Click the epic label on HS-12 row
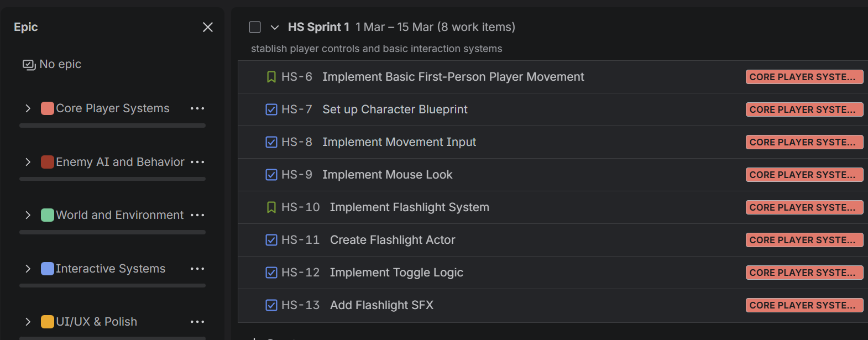This screenshot has height=340, width=868. 804,273
